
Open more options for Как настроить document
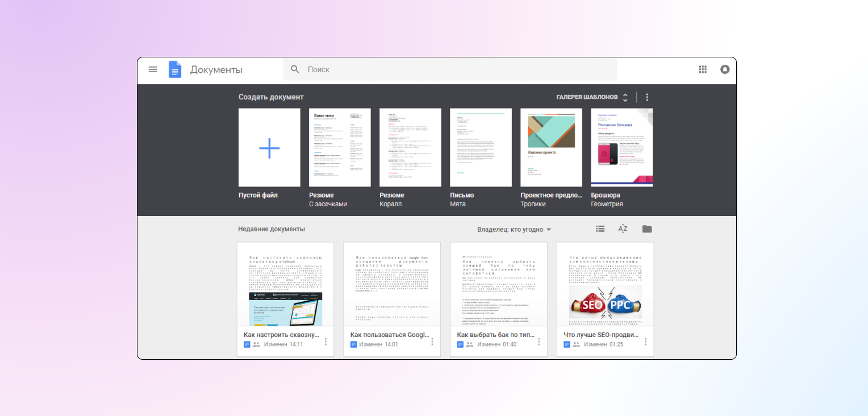[x=325, y=342]
